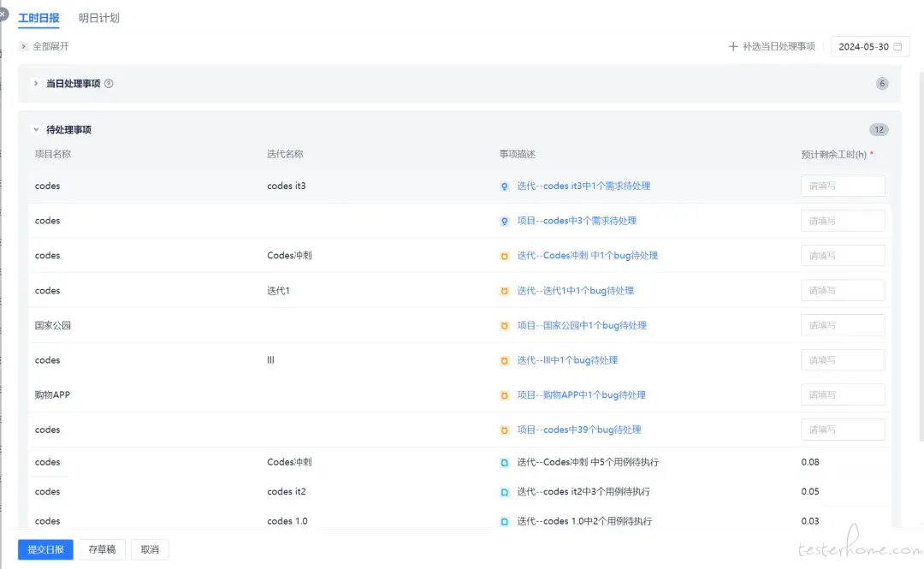This screenshot has height=569, width=924.
Task: Click test case icon on codes it2 row
Action: [505, 492]
